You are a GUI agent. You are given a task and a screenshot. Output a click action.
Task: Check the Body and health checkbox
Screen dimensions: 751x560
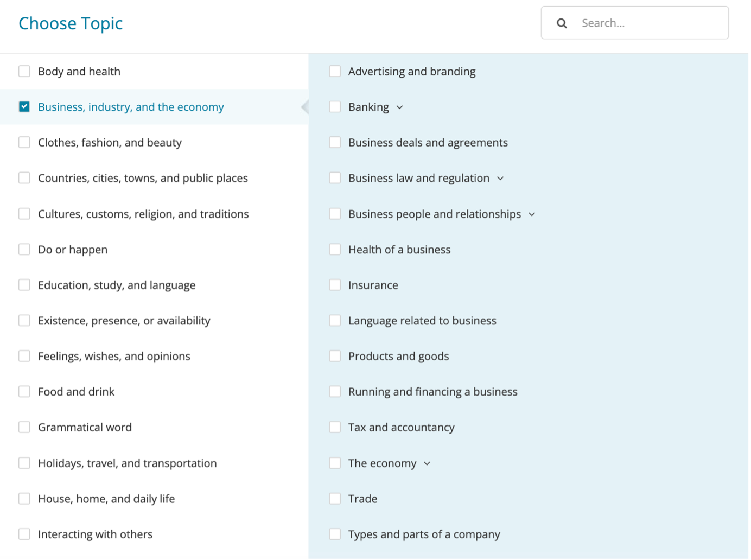(x=24, y=71)
